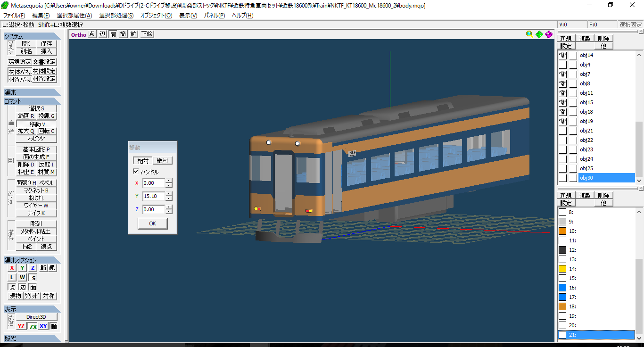Viewport: 644px width, 347px height.
Task: Close the object panel with X
Action: coord(641,31)
